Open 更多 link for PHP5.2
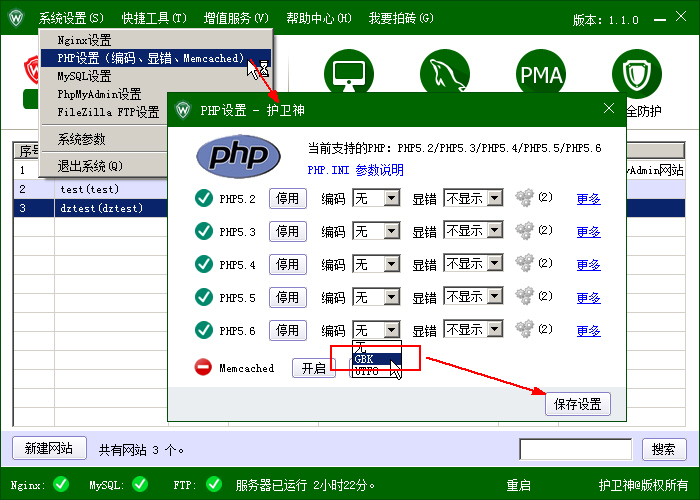The image size is (700, 500). (588, 199)
